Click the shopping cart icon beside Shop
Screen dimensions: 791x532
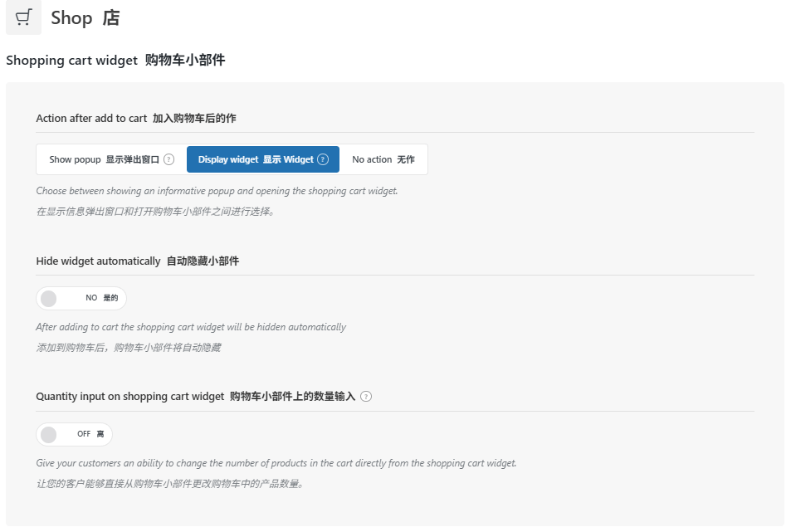pyautogui.click(x=23, y=17)
